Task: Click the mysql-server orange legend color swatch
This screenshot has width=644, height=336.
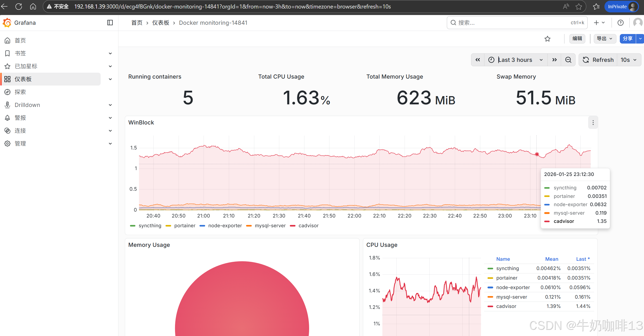Action: (249, 226)
